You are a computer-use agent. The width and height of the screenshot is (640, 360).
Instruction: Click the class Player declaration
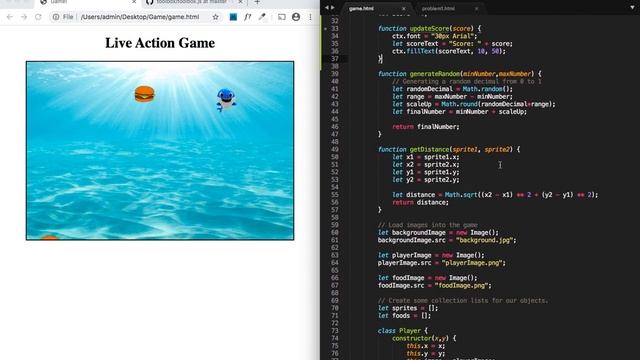click(402, 331)
